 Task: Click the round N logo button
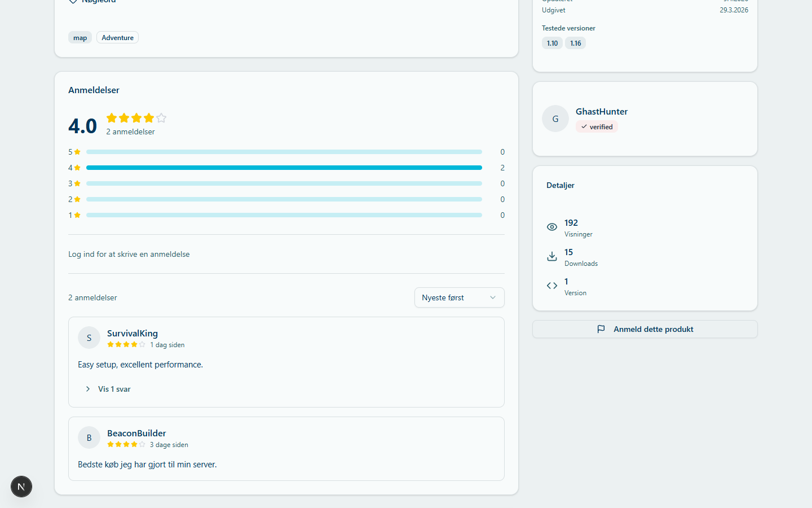coord(21,487)
